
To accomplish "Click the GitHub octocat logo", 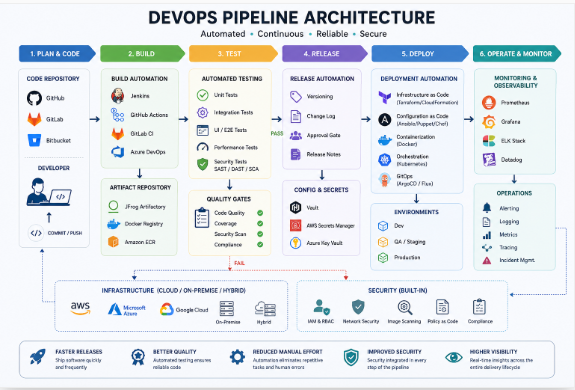I will pos(34,98).
